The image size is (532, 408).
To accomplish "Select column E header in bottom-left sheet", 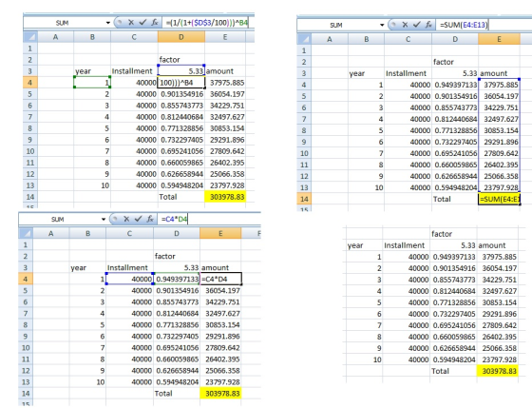I will pyautogui.click(x=220, y=233).
